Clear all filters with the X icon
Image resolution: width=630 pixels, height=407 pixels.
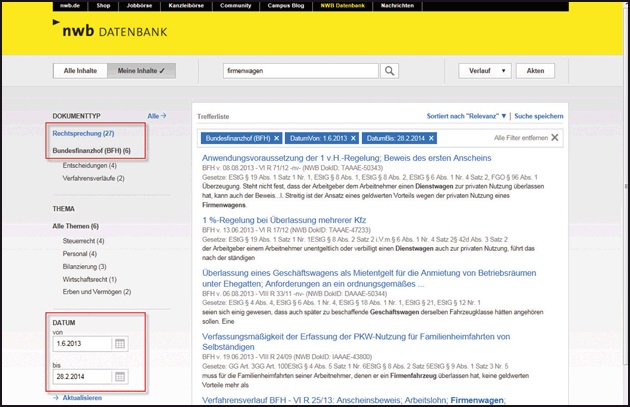point(555,137)
